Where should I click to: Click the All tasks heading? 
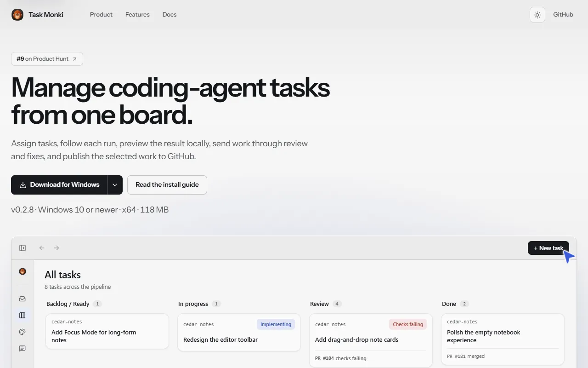[x=62, y=275]
